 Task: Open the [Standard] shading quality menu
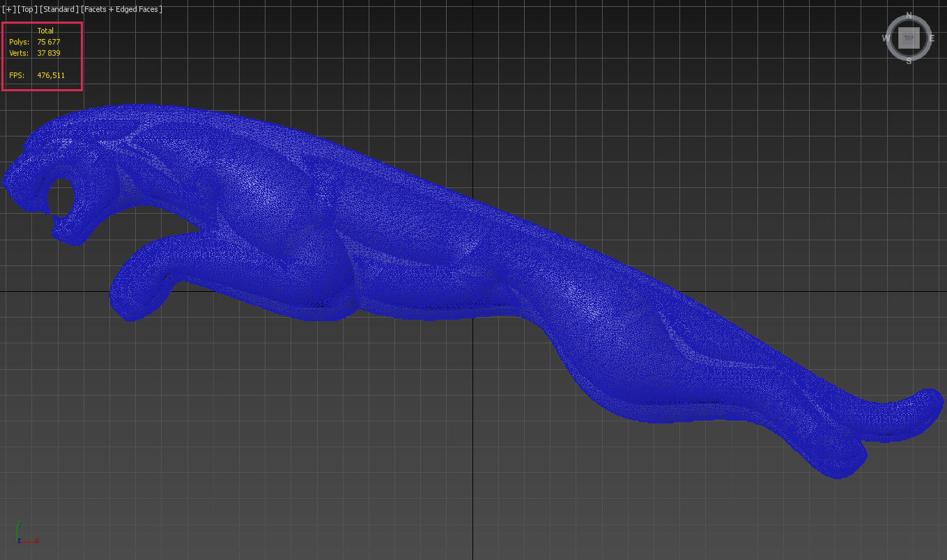59,9
